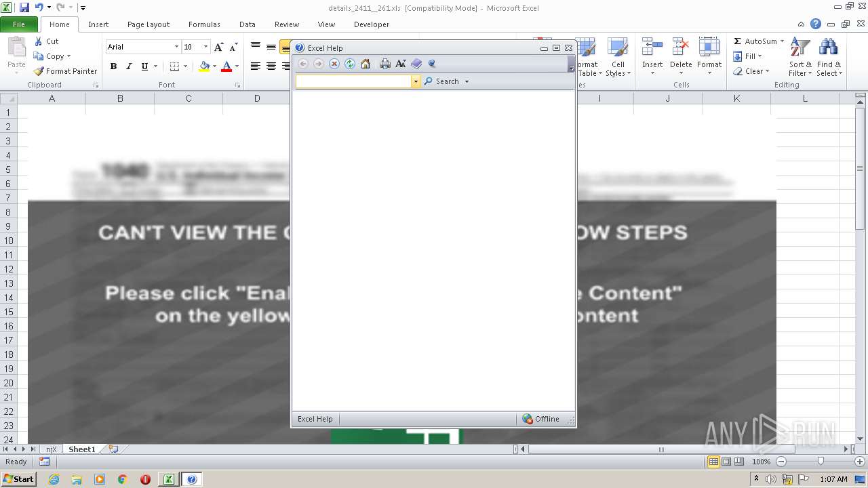Image resolution: width=868 pixels, height=488 pixels.
Task: Click the Stop icon in Excel Help
Action: (334, 64)
